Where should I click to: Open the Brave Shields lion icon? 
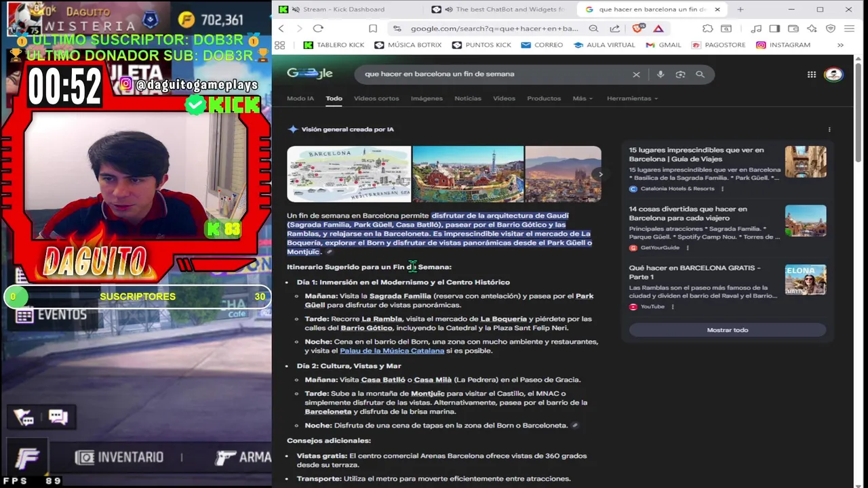click(x=637, y=28)
